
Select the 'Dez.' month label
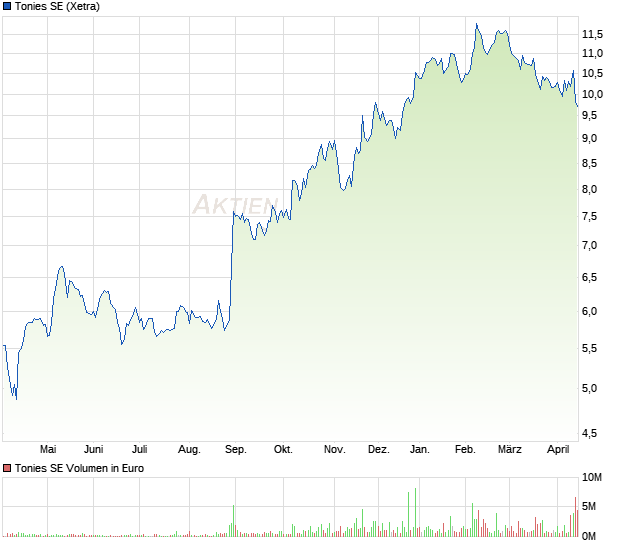tap(378, 449)
